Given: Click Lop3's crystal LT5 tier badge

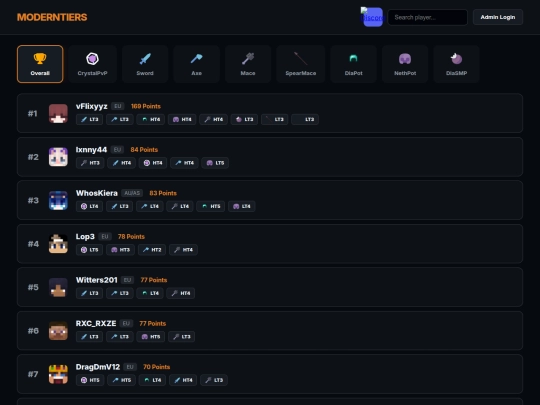Looking at the screenshot, I should coord(90,250).
